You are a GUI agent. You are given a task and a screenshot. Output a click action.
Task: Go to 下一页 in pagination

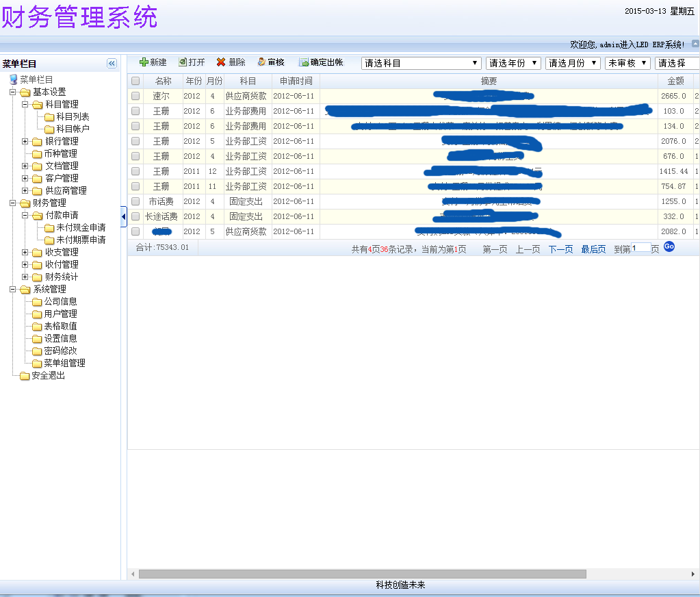[x=560, y=249]
